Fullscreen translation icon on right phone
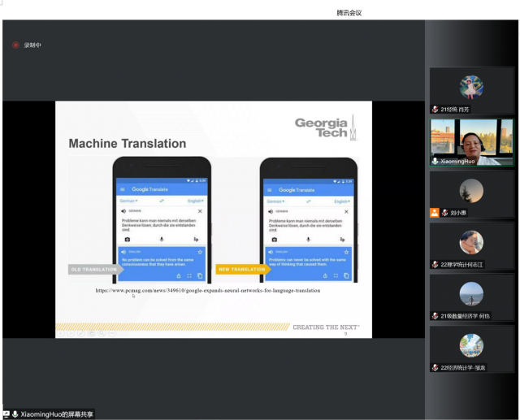 336,275
